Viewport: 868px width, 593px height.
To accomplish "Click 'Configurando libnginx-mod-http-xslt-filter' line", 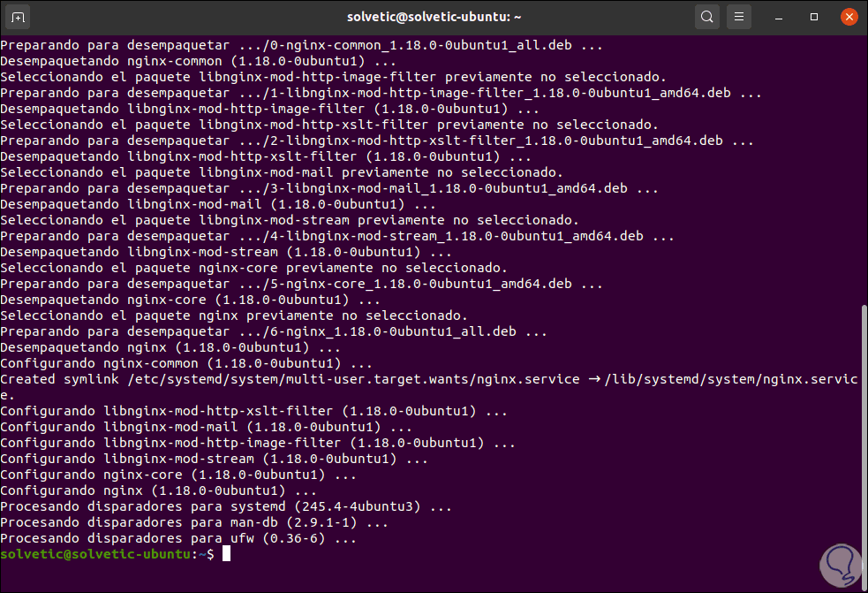I will [x=254, y=411].
